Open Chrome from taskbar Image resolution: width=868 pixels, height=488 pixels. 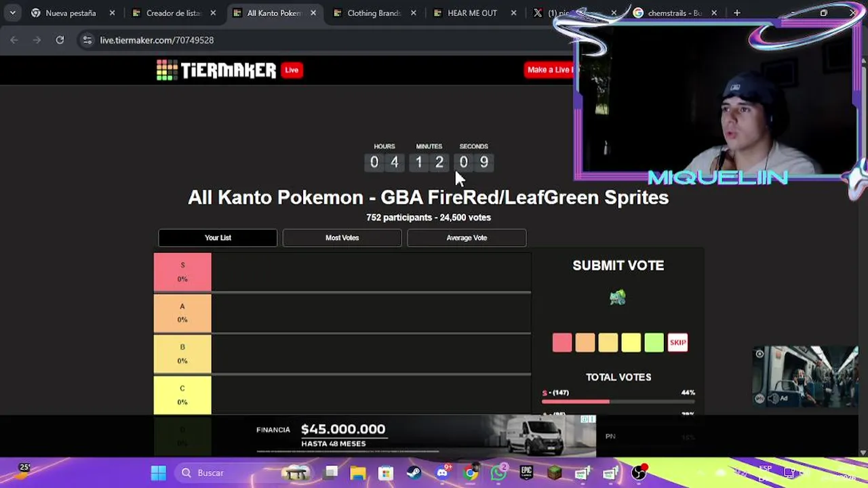coord(470,472)
